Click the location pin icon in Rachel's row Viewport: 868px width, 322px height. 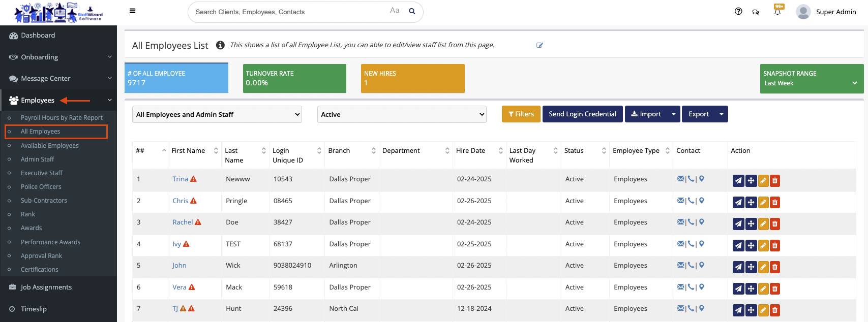pos(702,222)
